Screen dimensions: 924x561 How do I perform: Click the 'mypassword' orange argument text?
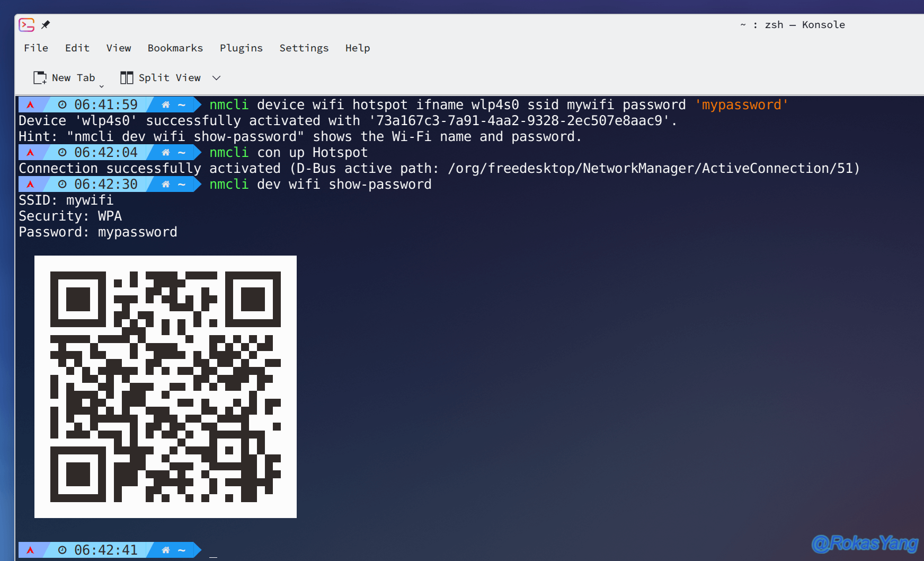click(x=741, y=104)
